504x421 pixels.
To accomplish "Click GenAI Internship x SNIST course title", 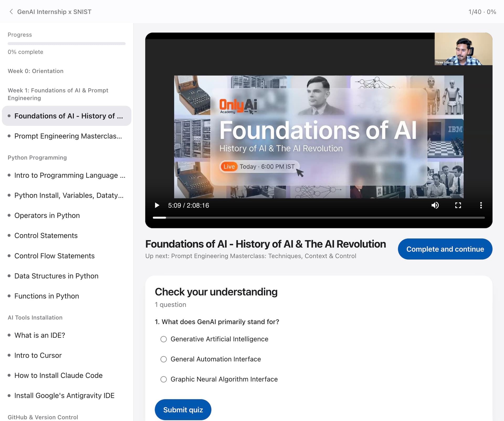I will (x=54, y=12).
